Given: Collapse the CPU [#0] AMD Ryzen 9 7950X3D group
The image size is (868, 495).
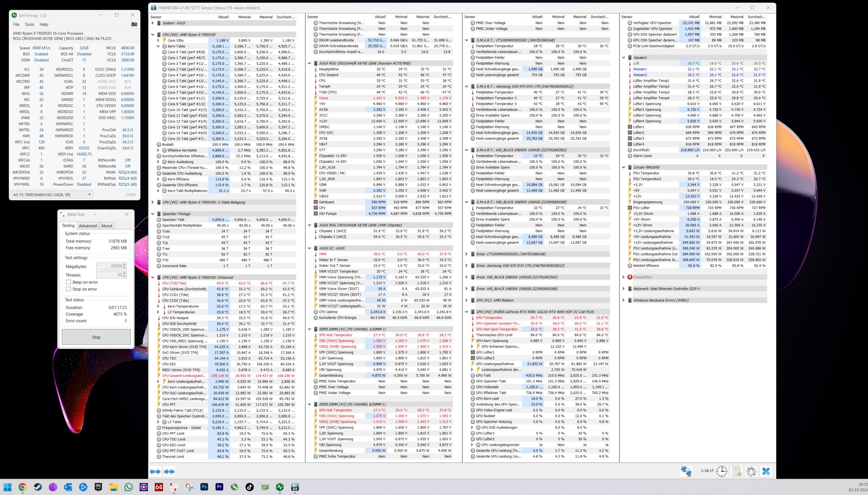Looking at the screenshot, I should coord(153,35).
